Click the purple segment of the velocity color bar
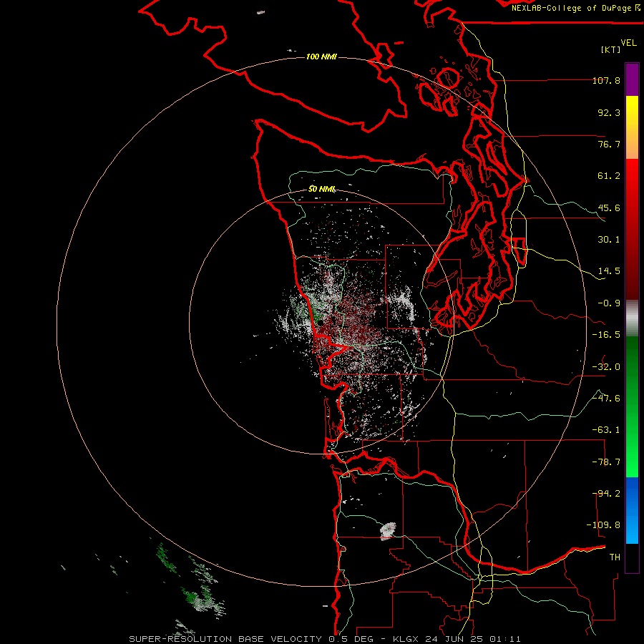This screenshot has height=644, width=644. [x=632, y=79]
